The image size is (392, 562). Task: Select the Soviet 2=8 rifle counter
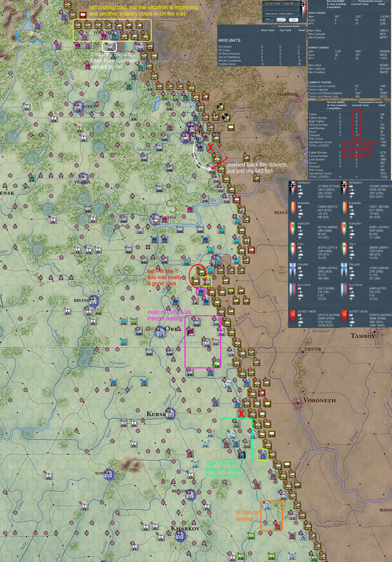point(78,25)
